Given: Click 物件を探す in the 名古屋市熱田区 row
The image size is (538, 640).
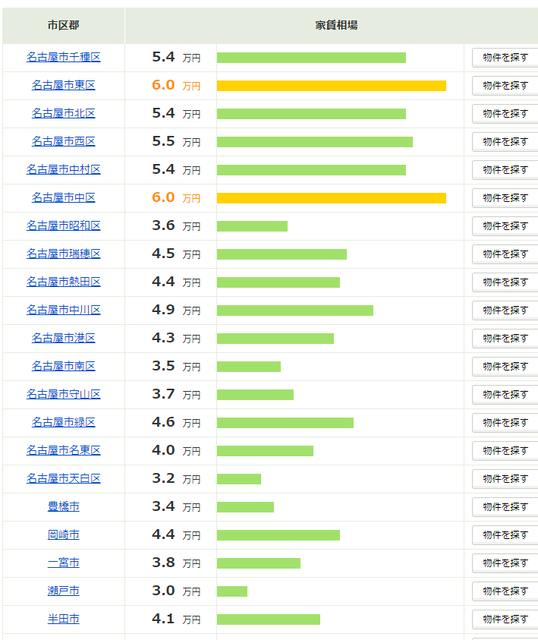Looking at the screenshot, I should tap(505, 282).
